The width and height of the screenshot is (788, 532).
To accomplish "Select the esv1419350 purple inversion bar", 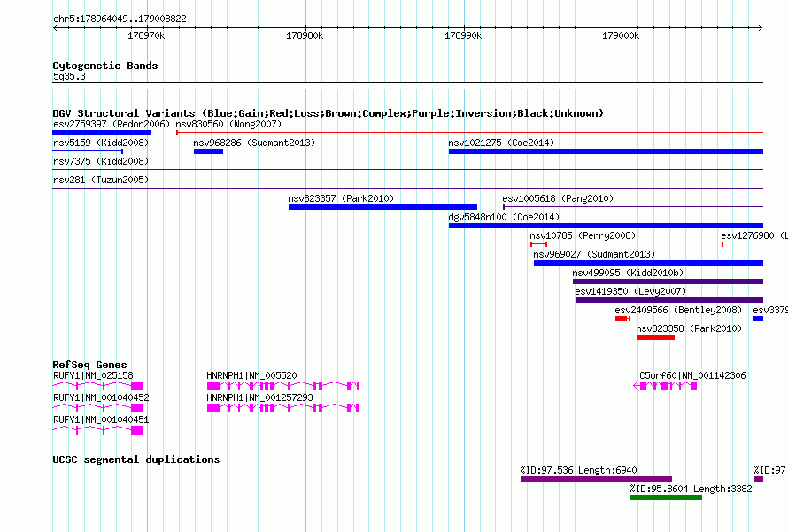I will click(x=669, y=300).
